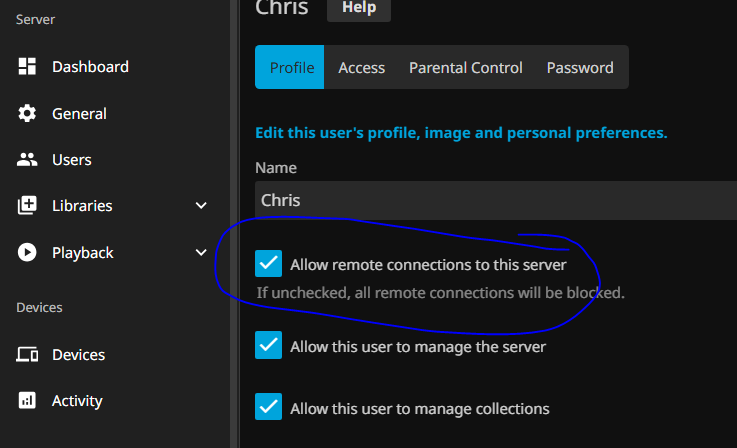Image resolution: width=737 pixels, height=448 pixels.
Task: Switch to the Access tab
Action: point(361,68)
